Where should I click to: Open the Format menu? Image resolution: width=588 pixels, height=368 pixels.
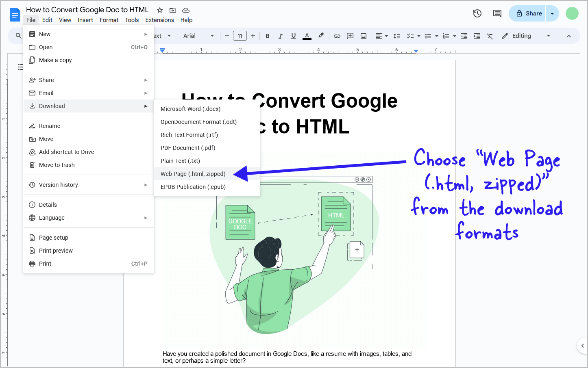coord(109,20)
